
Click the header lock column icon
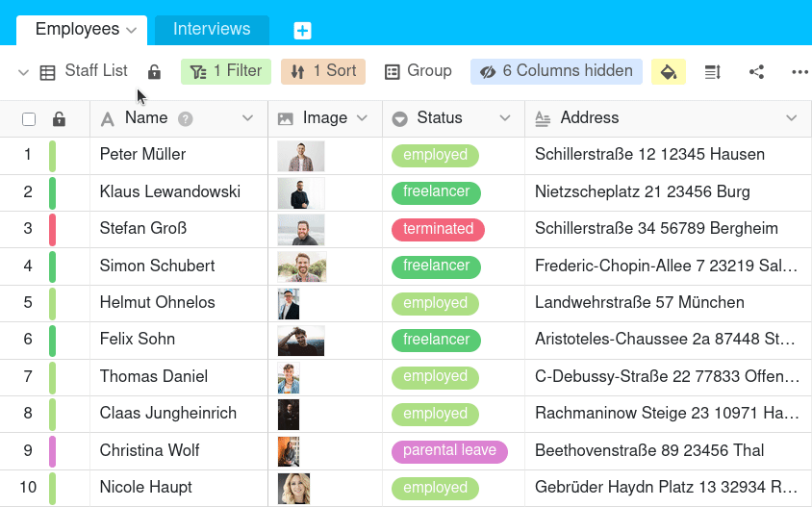coord(59,119)
